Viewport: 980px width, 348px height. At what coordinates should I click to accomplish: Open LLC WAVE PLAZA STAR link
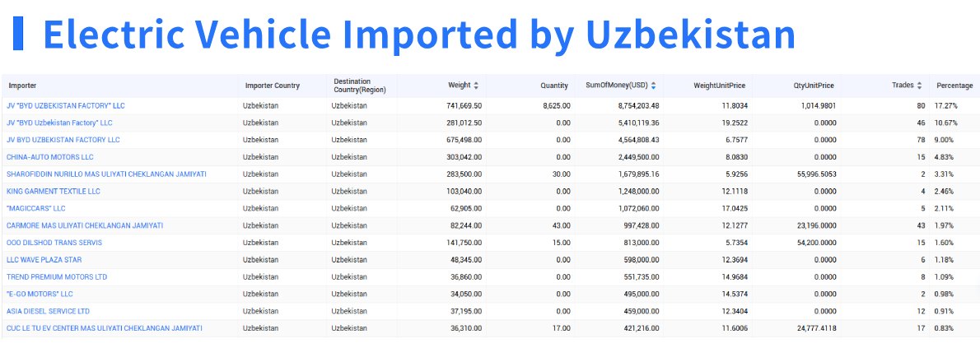[44, 260]
